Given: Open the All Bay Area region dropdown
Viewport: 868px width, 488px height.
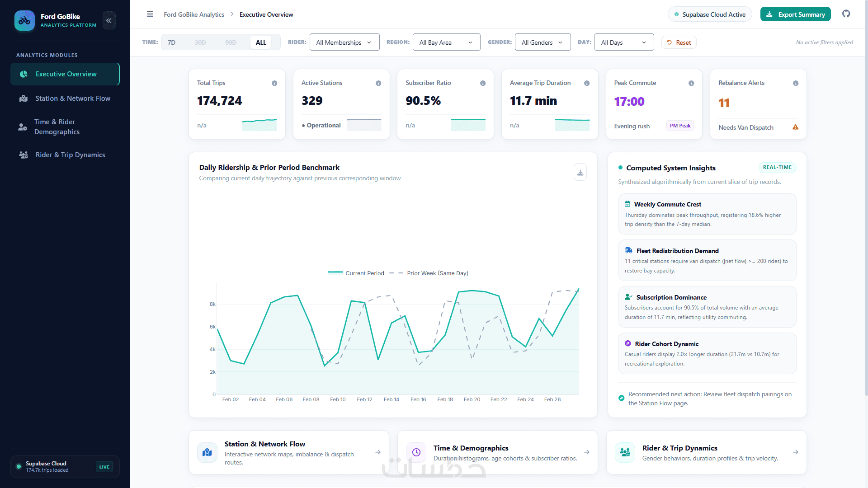Looking at the screenshot, I should pyautogui.click(x=447, y=42).
